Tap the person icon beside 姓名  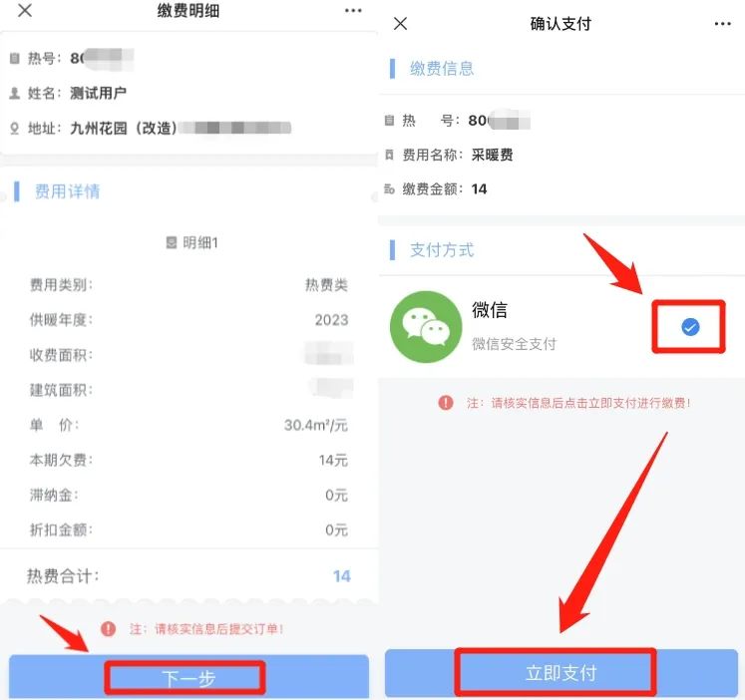point(15,93)
